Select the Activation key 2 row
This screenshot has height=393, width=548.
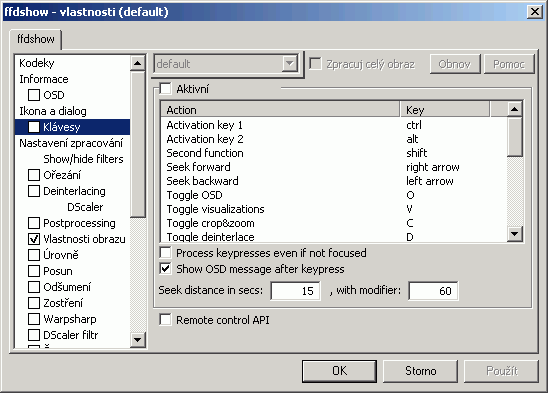(334, 139)
